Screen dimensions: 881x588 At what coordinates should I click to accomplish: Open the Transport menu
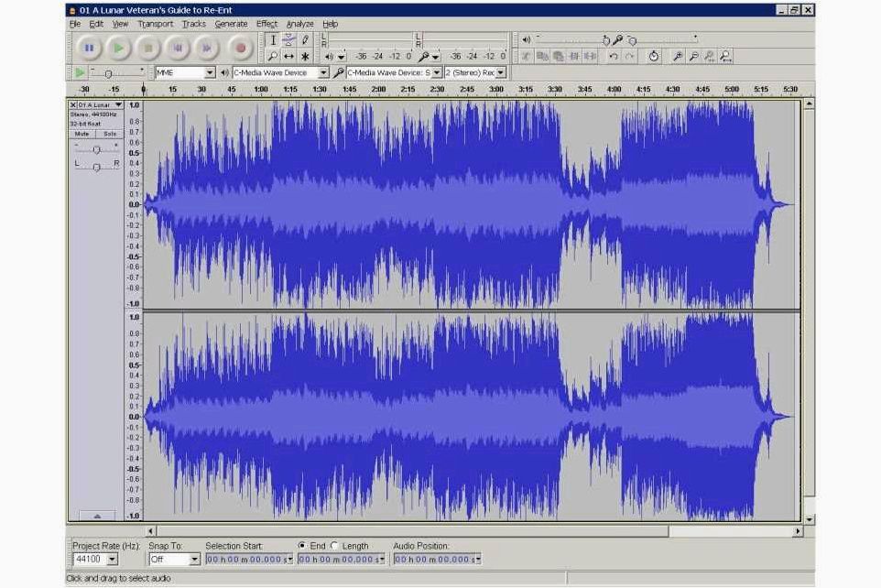click(x=156, y=24)
